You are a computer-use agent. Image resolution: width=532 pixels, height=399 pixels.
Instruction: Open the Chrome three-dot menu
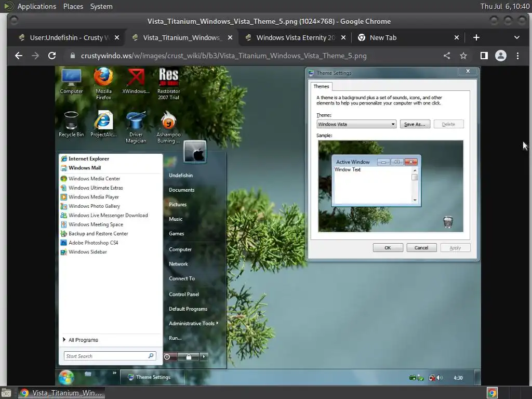coord(518,56)
